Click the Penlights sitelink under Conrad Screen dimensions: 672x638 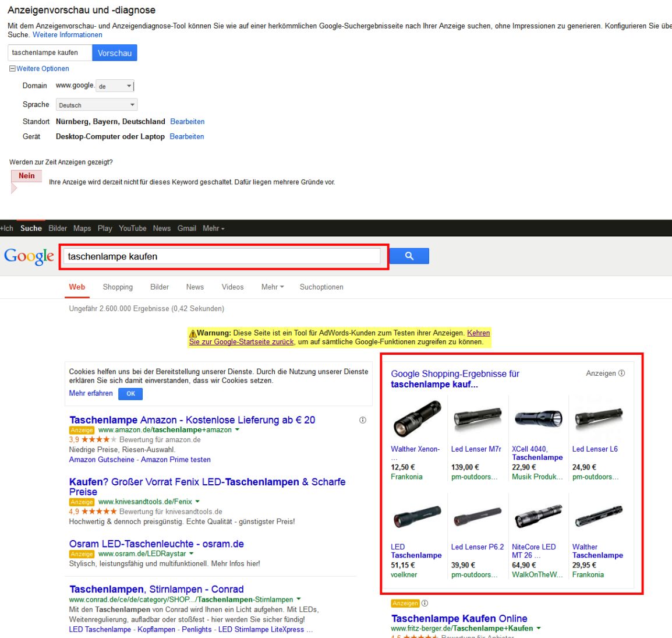point(197,629)
